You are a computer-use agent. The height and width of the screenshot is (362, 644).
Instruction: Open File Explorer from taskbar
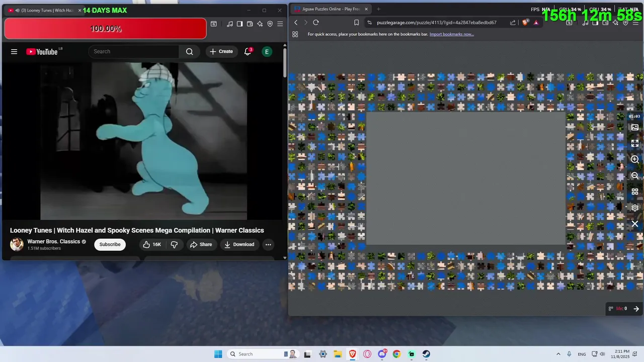pos(338,354)
